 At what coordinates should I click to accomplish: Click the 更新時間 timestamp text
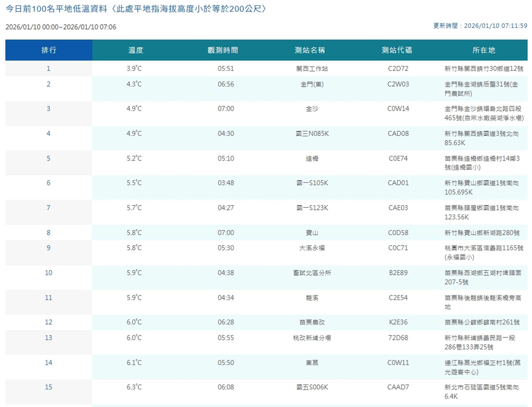click(480, 26)
